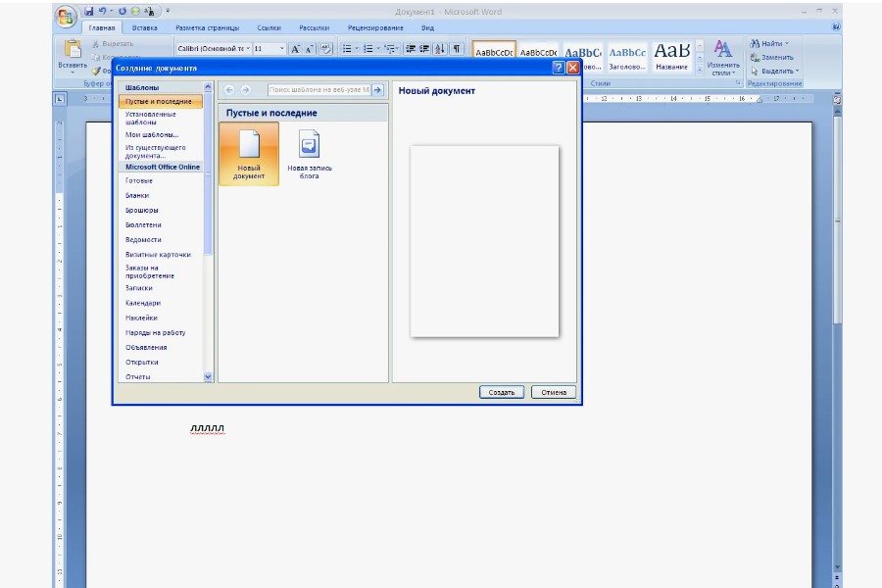Click the dialog help question mark icon
This screenshot has width=882, height=588.
(559, 68)
